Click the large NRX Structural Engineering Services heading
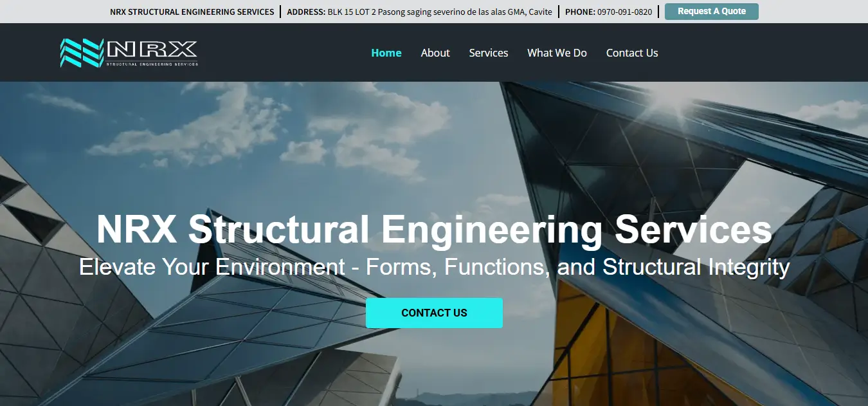Viewport: 868px width, 406px height. click(434, 229)
